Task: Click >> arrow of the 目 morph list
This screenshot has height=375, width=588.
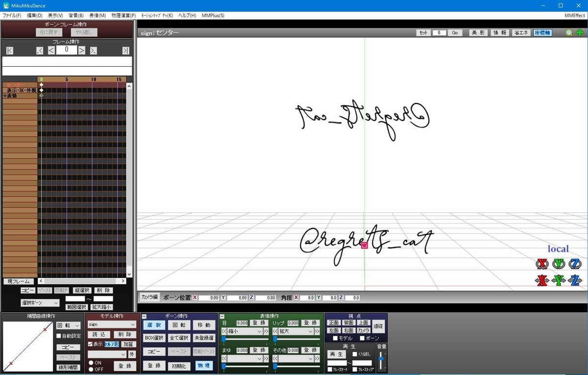Action: tap(266, 331)
